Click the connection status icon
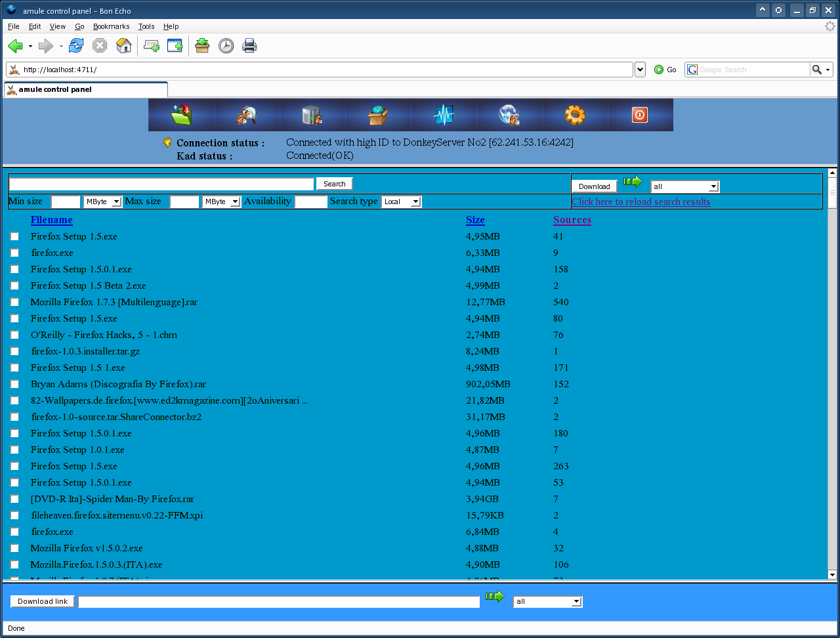 point(167,142)
